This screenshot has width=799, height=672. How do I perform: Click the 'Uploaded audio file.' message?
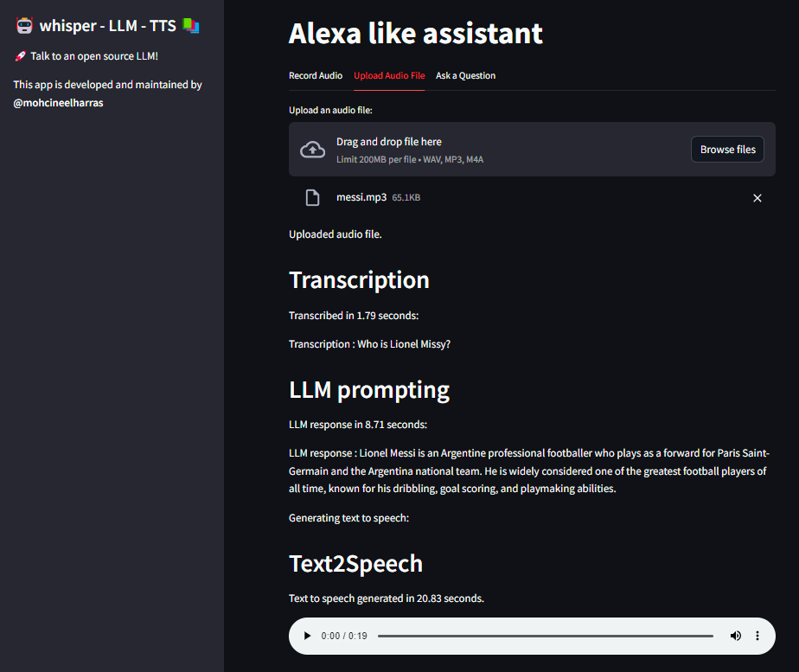click(336, 234)
